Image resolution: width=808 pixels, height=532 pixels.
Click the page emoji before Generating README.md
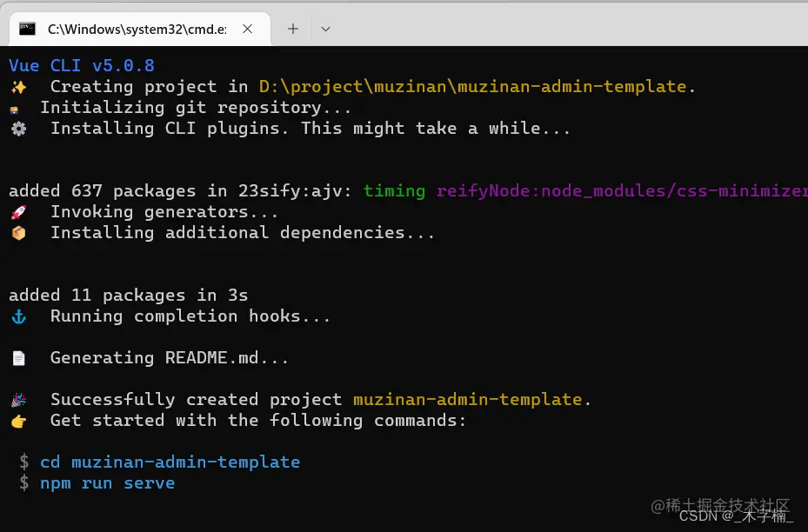[18, 358]
